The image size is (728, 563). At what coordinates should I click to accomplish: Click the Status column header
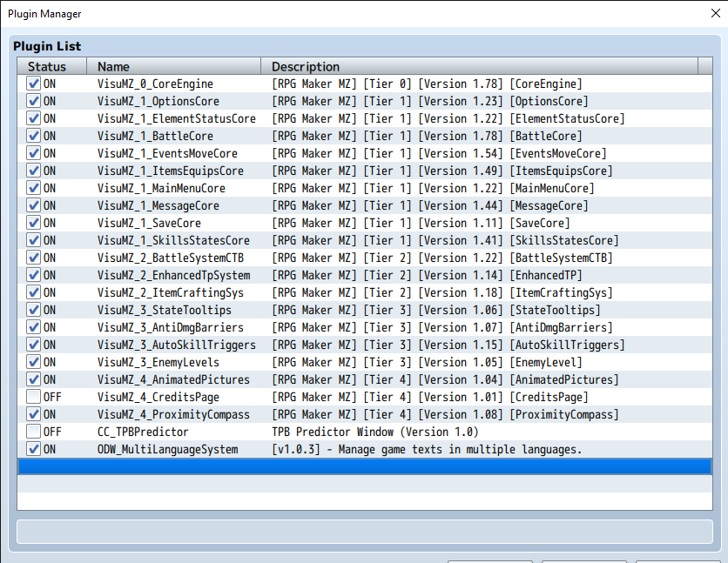coord(52,66)
